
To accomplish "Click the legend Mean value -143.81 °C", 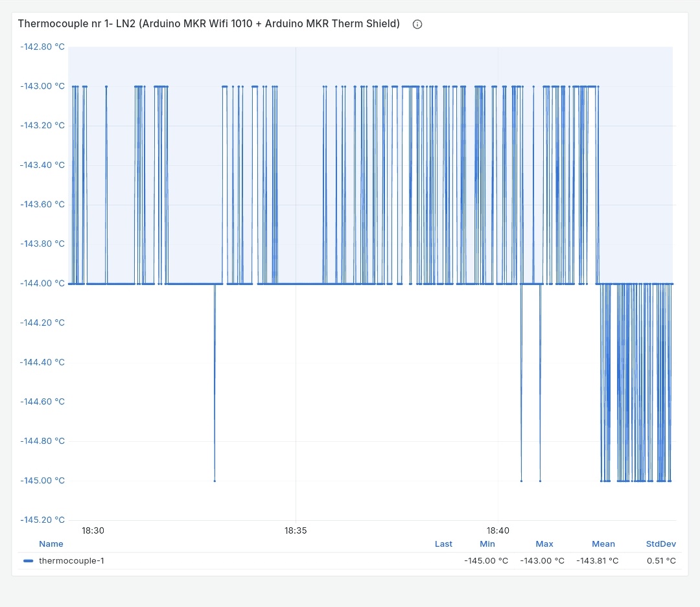I will tap(598, 561).
